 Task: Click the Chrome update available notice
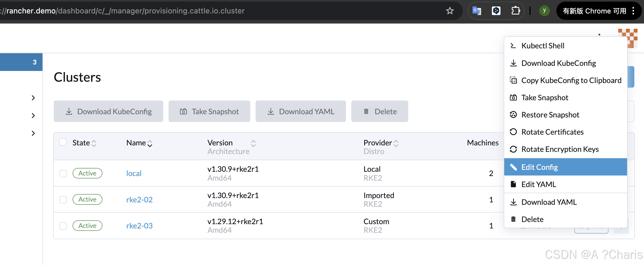595,11
